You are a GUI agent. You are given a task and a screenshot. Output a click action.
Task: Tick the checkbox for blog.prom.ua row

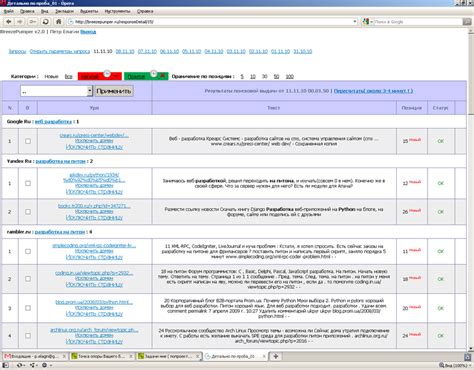click(x=28, y=308)
